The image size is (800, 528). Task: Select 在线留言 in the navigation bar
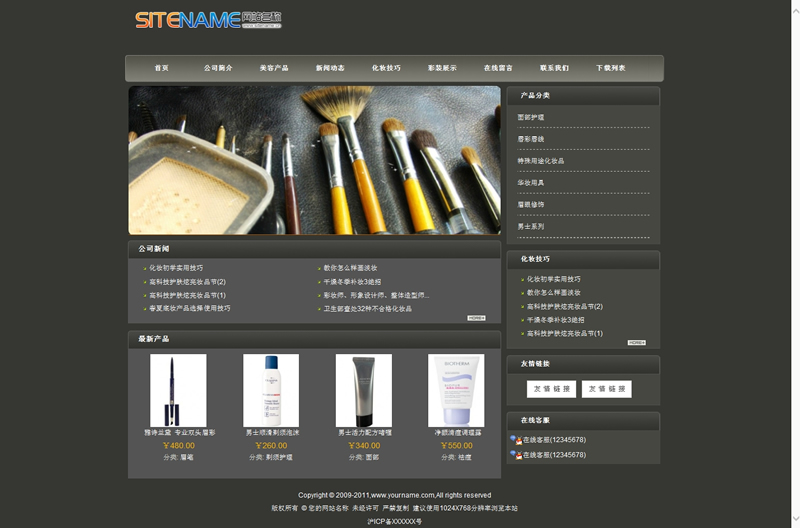pyautogui.click(x=498, y=68)
